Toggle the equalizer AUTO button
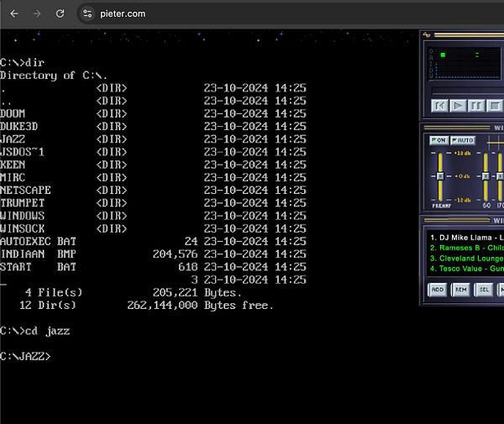The width and height of the screenshot is (504, 424). click(x=462, y=140)
